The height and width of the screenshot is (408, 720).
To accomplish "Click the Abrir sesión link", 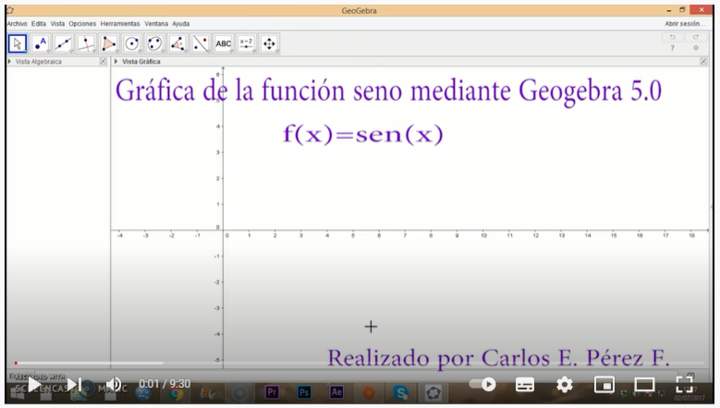I will click(684, 23).
